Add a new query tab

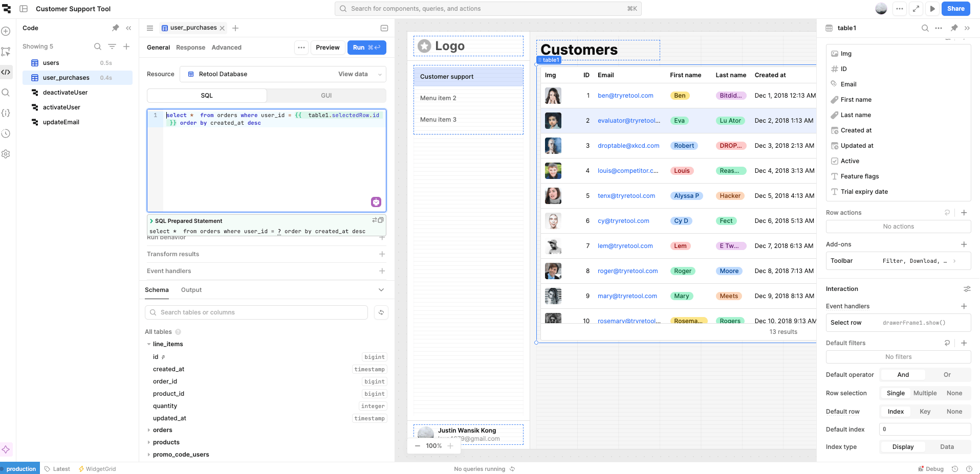(x=235, y=28)
